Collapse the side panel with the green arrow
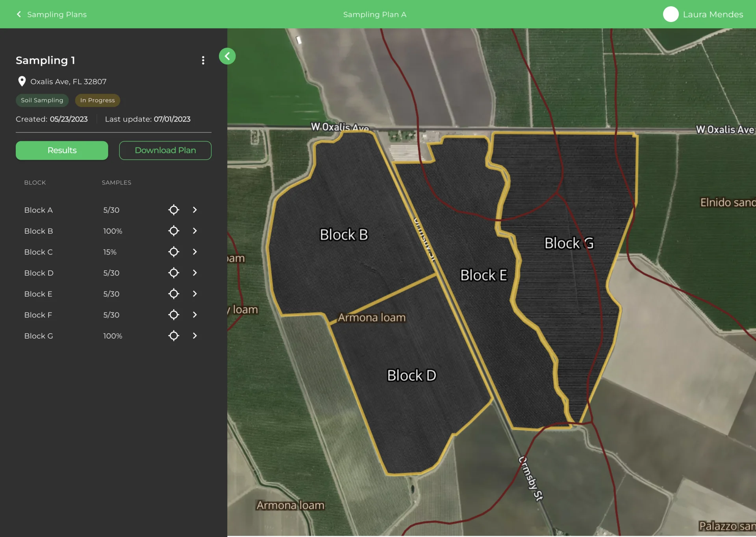This screenshot has width=756, height=537. pos(227,56)
